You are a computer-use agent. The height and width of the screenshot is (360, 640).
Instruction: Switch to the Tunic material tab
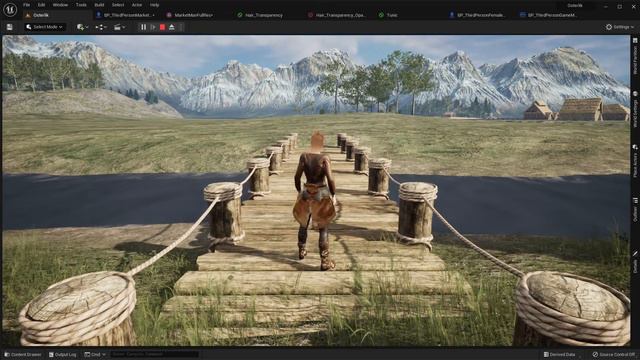[x=388, y=15]
